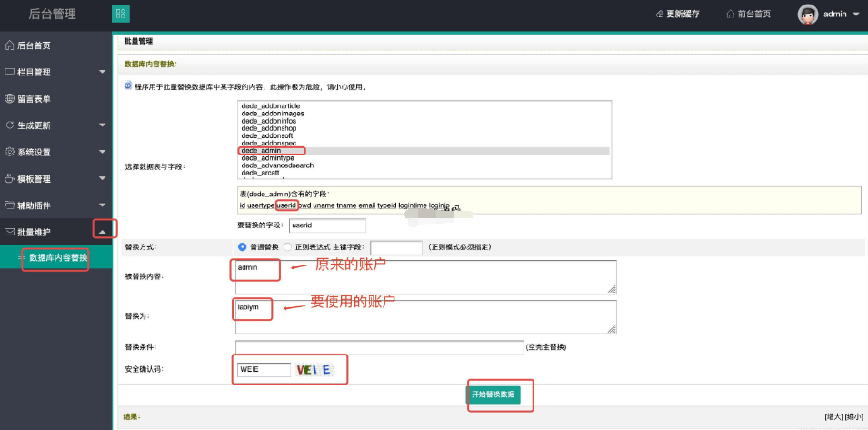
Task: Select 普通替换 radio button
Action: [x=243, y=247]
